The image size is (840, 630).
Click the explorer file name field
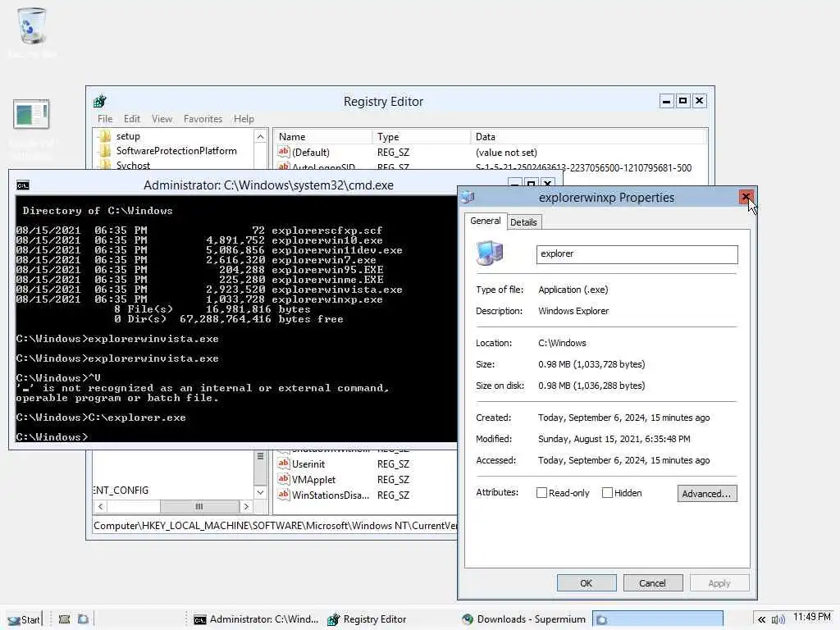point(637,254)
